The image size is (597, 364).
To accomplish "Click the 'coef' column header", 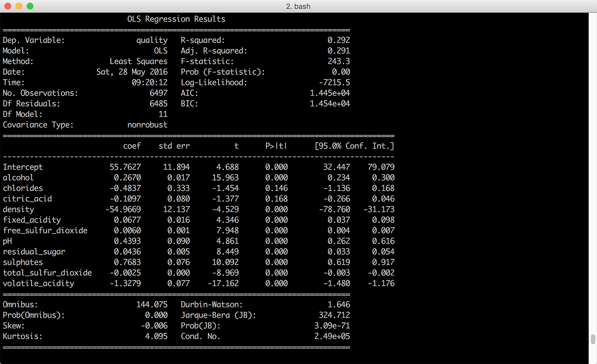I will pyautogui.click(x=132, y=146).
